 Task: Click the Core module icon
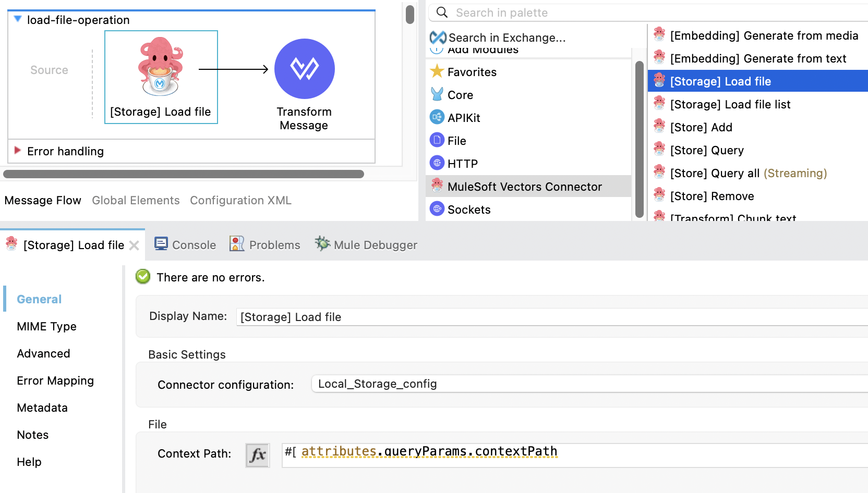(x=437, y=94)
